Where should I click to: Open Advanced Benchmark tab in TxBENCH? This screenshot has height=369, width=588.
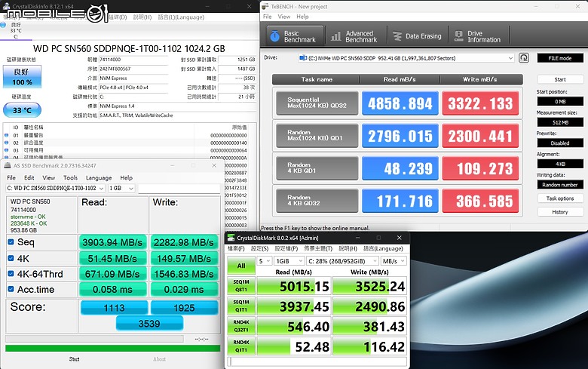pos(354,36)
